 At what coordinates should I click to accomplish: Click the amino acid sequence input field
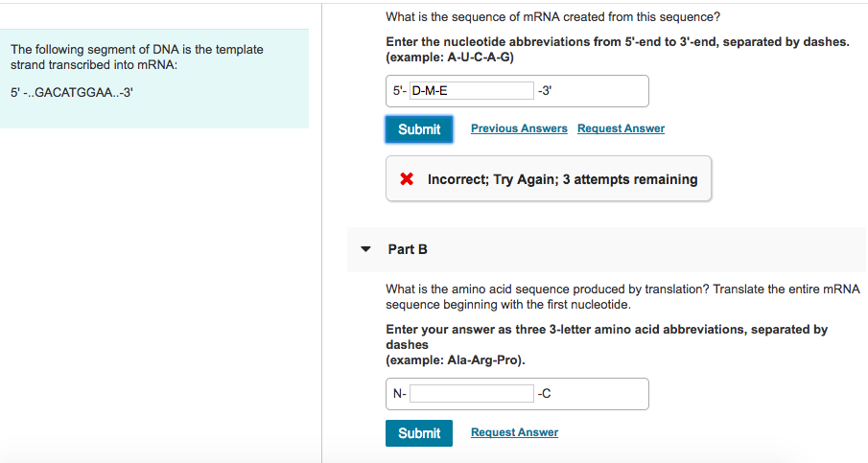click(x=472, y=394)
